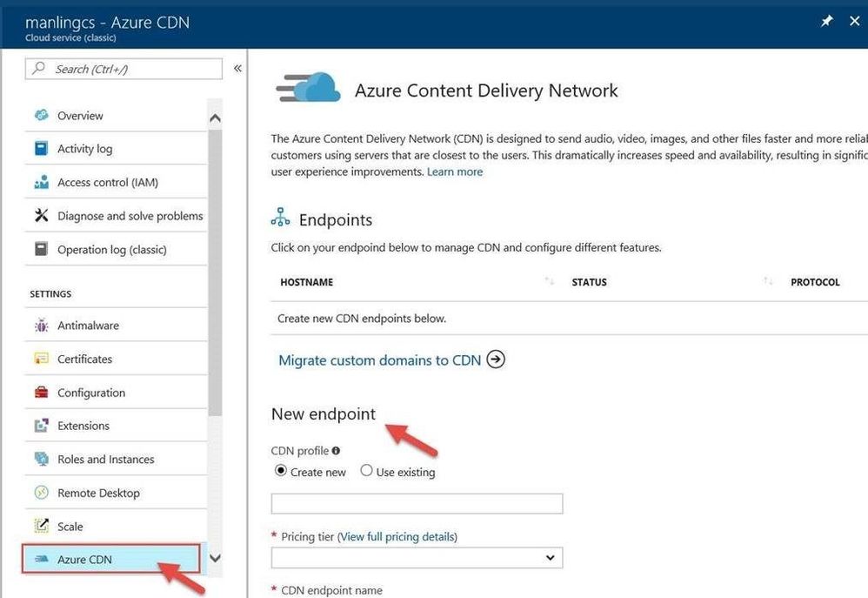Click the Scale icon
The height and width of the screenshot is (598, 868).
click(42, 526)
